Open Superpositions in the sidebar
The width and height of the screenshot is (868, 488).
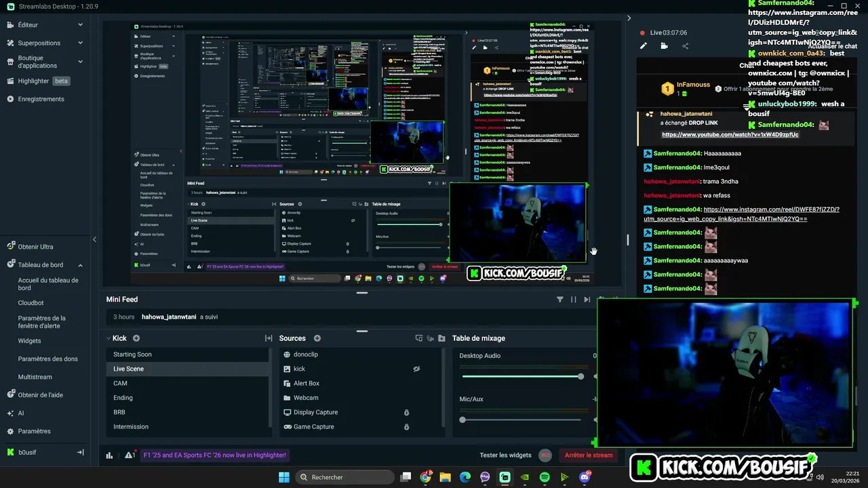pyautogui.click(x=39, y=43)
